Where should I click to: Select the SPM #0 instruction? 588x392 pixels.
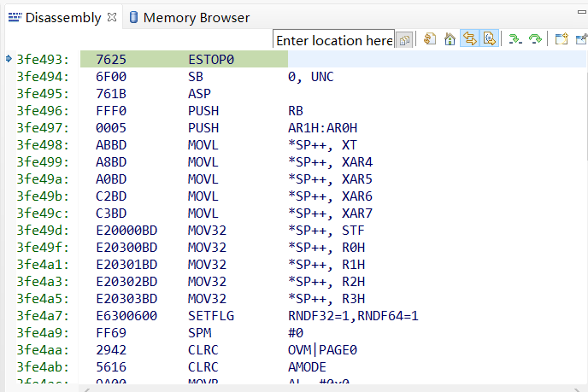(x=201, y=333)
